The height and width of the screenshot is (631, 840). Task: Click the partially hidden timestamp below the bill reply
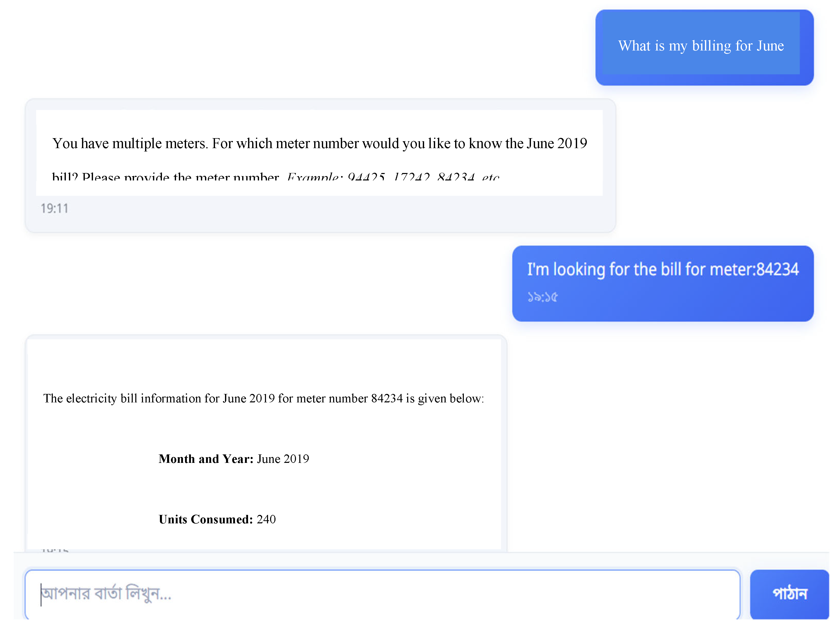tap(55, 549)
